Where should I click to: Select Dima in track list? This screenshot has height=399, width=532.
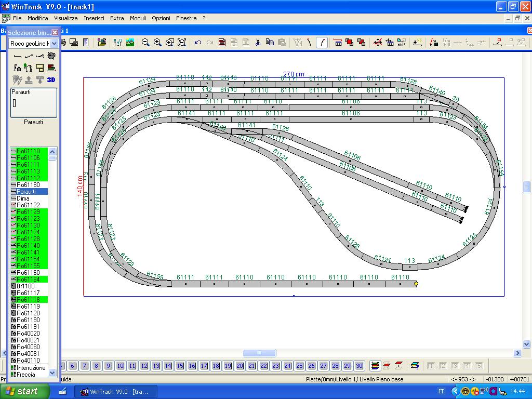(x=29, y=198)
